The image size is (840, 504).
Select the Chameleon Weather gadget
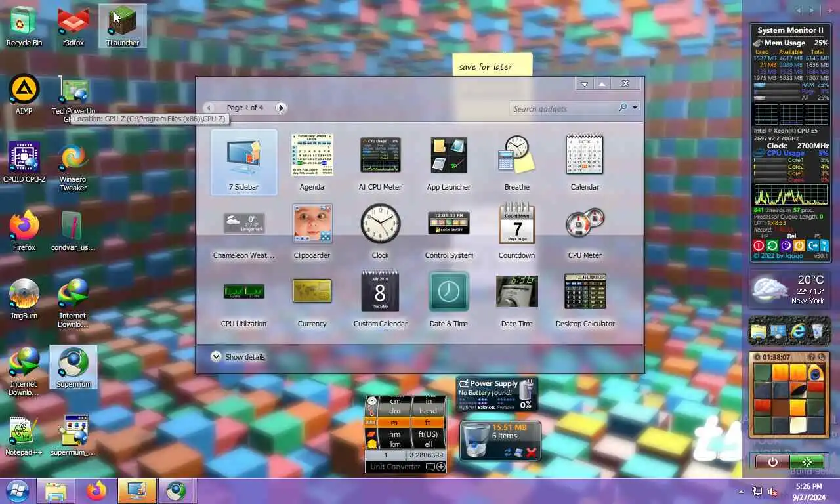[x=243, y=230]
